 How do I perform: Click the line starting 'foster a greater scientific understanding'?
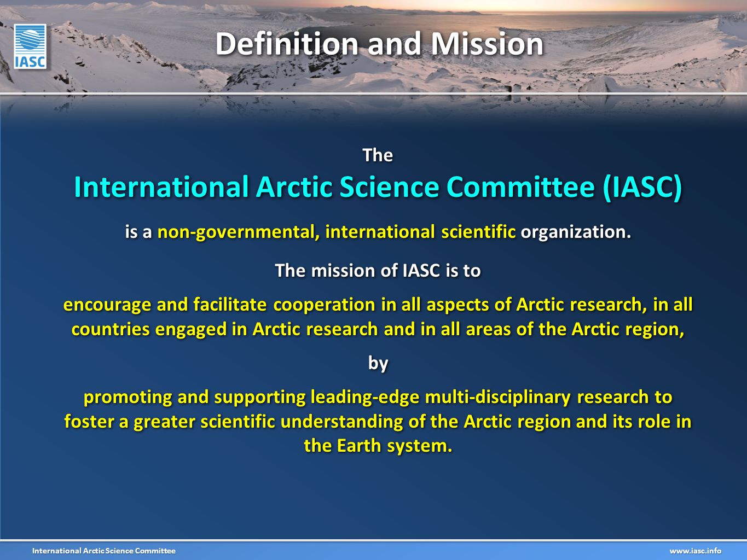[378, 422]
